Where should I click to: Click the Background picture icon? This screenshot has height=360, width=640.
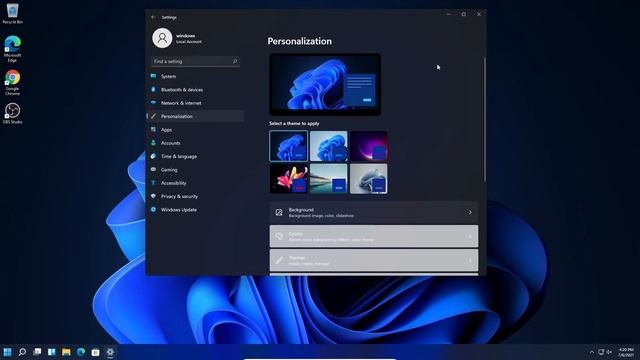(279, 212)
